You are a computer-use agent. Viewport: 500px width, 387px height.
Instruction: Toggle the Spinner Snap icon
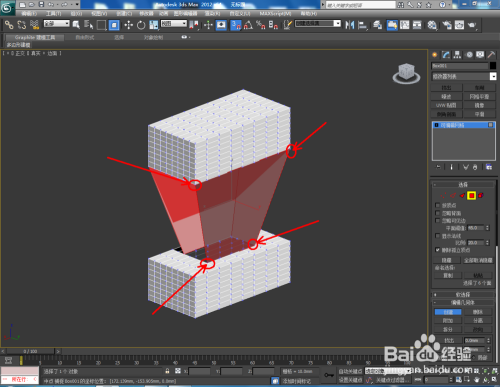[273, 25]
